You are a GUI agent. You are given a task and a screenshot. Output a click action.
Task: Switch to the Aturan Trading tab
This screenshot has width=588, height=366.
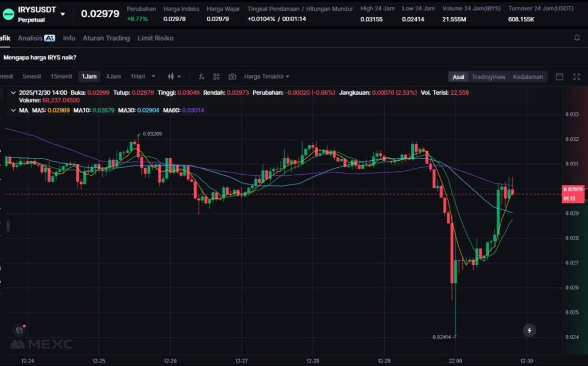(106, 38)
